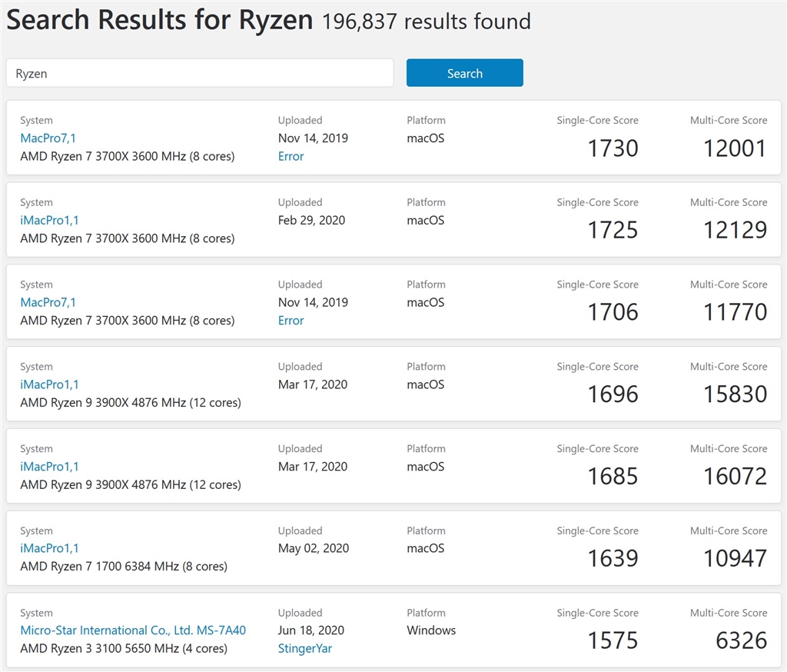Click the multi-core score 12129
The width and height of the screenshot is (787, 672).
pos(735,230)
